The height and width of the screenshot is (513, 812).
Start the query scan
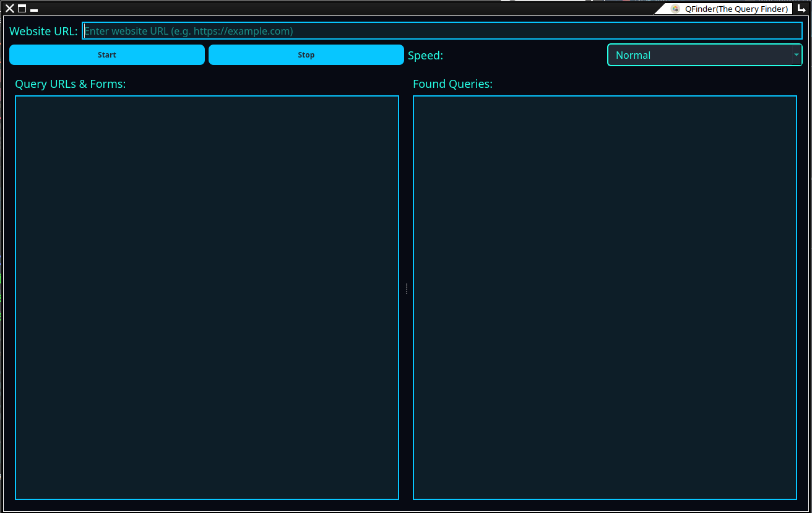[107, 55]
